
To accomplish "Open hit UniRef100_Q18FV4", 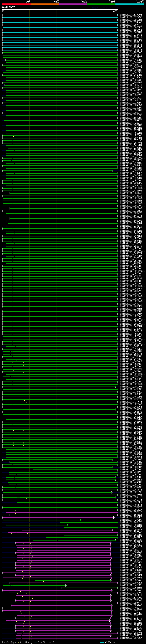I will (x=131, y=633).
